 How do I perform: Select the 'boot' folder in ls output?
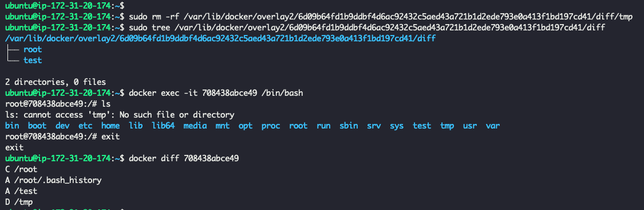coord(37,126)
